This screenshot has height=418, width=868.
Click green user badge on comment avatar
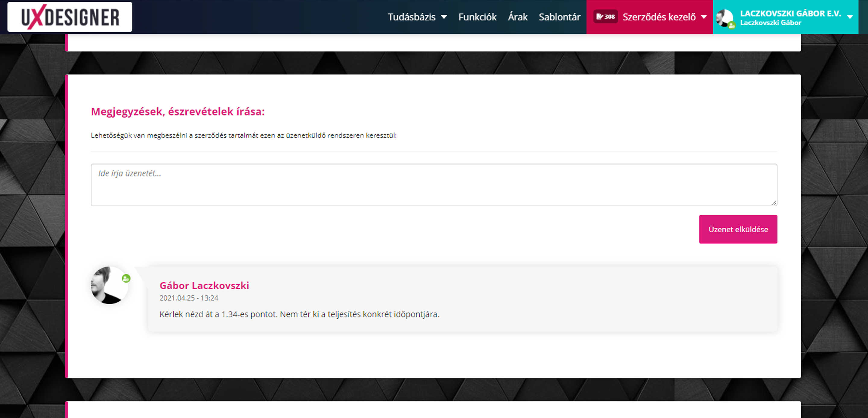pos(126,278)
